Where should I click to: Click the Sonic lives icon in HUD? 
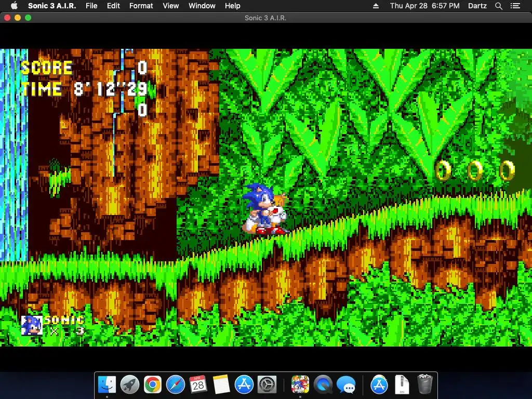32,325
